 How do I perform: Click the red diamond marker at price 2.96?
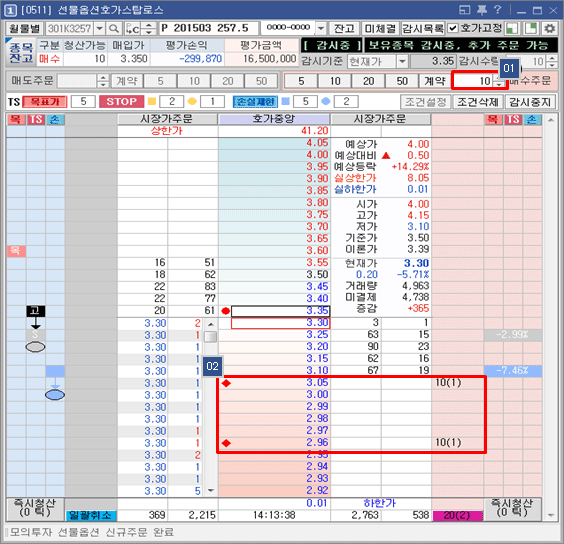point(226,443)
